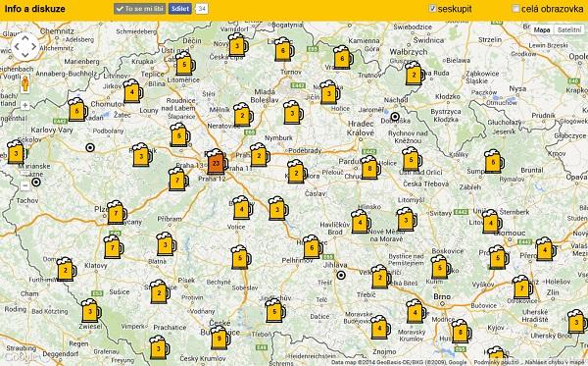Switch to Satelitní satellite view

568,30
